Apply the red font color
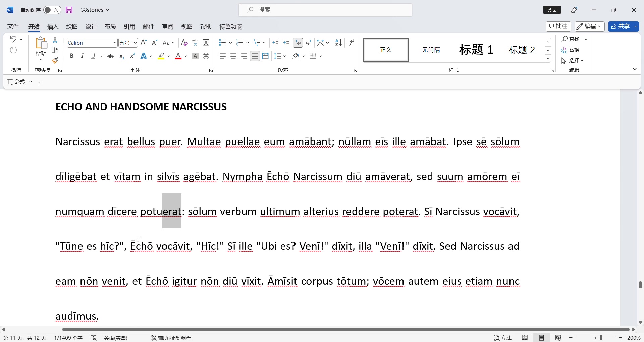 [178, 56]
